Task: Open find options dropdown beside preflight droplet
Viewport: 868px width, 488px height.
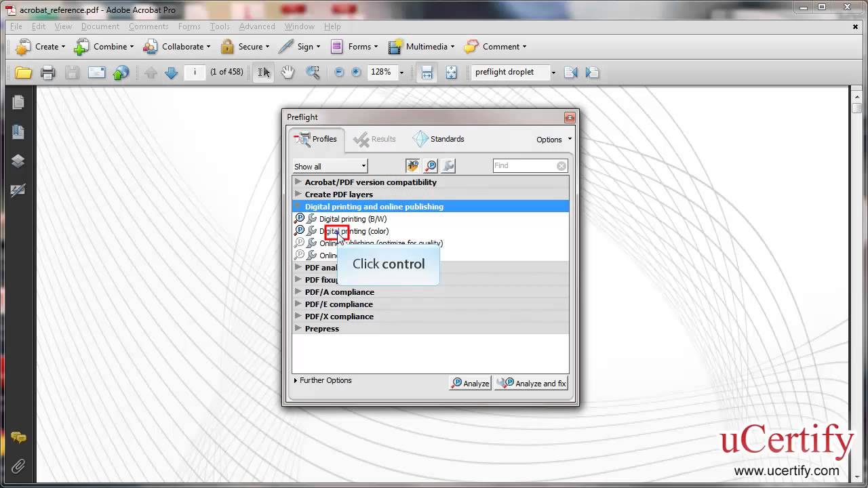Action: [553, 73]
